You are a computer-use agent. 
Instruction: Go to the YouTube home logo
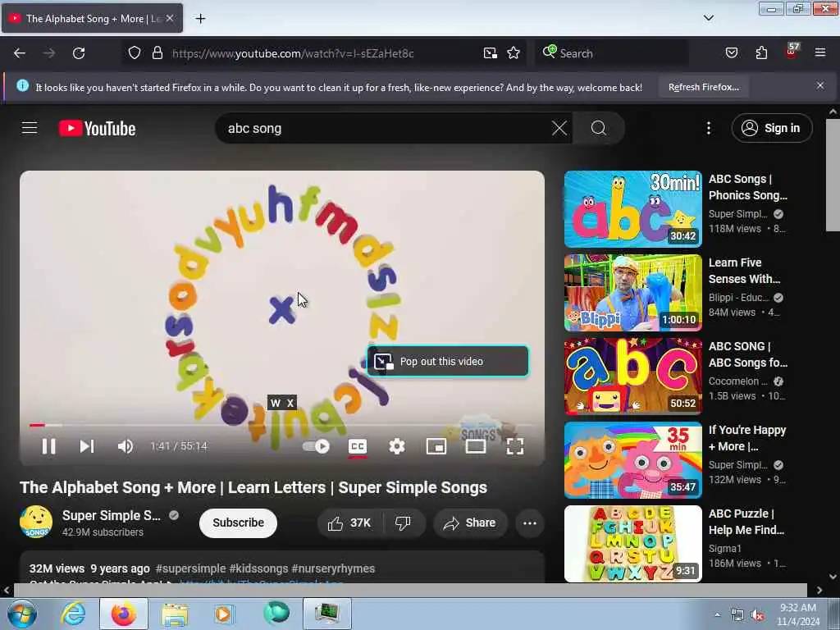pyautogui.click(x=97, y=129)
